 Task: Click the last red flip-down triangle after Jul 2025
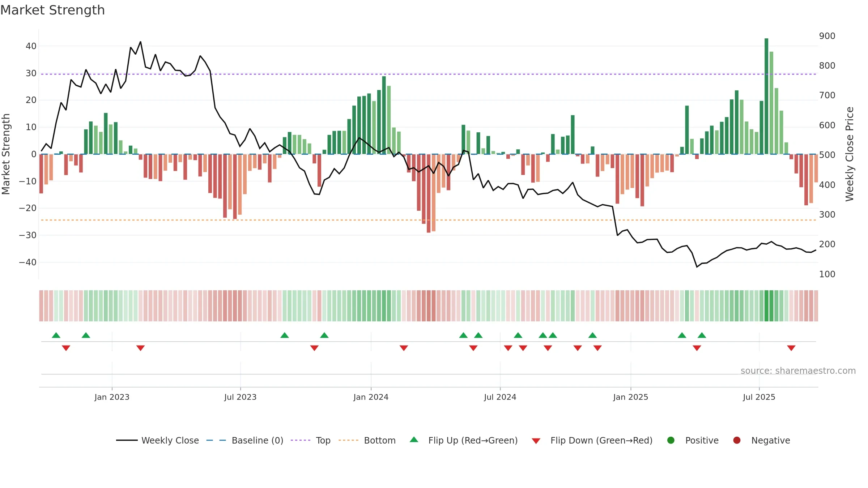click(x=791, y=348)
